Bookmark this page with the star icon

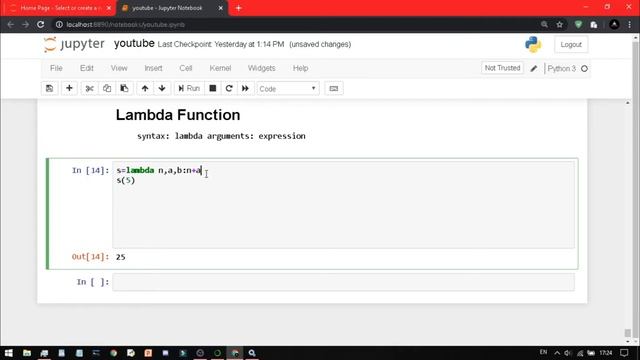pos(560,24)
